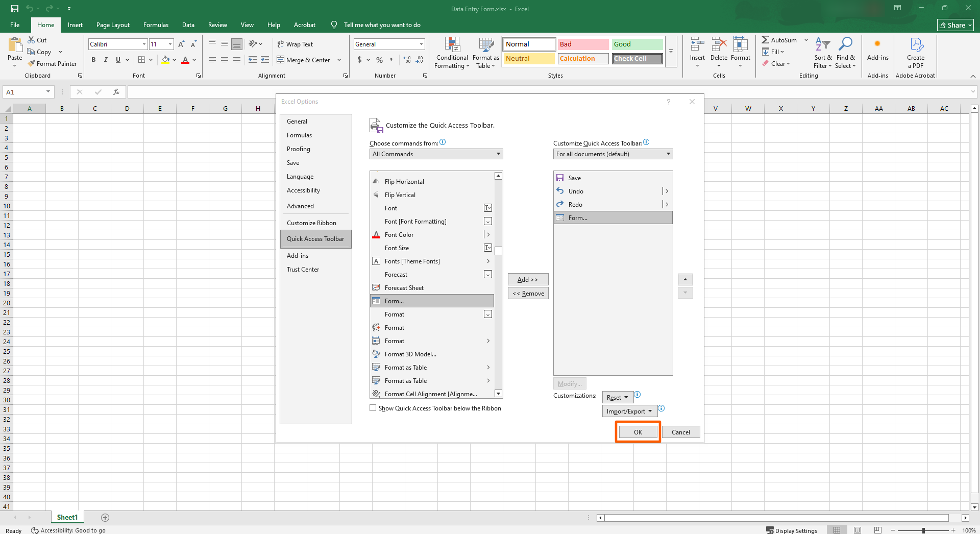Open the Insert ribbon tab
This screenshot has width=980, height=534.
point(75,25)
